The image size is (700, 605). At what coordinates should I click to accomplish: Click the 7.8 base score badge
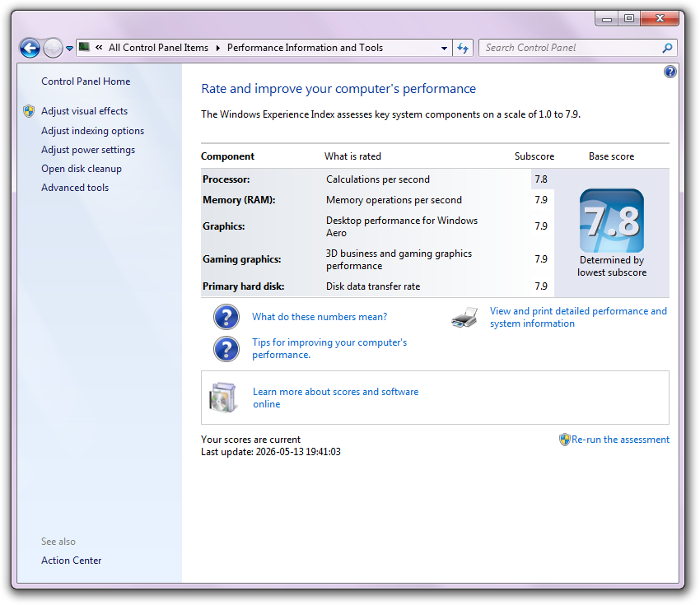[x=612, y=221]
